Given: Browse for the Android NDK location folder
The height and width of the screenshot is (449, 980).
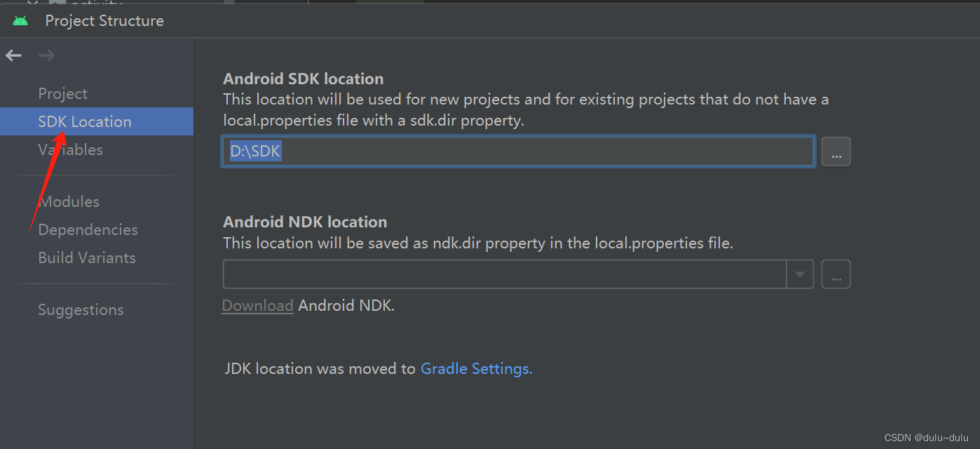Looking at the screenshot, I should point(836,274).
